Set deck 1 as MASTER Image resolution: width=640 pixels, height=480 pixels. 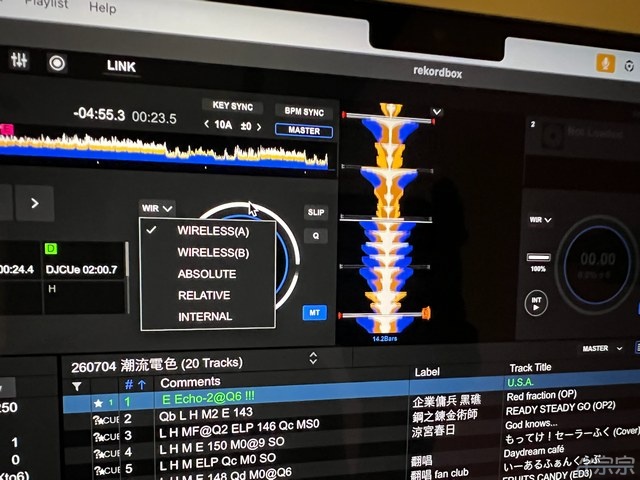click(x=304, y=131)
